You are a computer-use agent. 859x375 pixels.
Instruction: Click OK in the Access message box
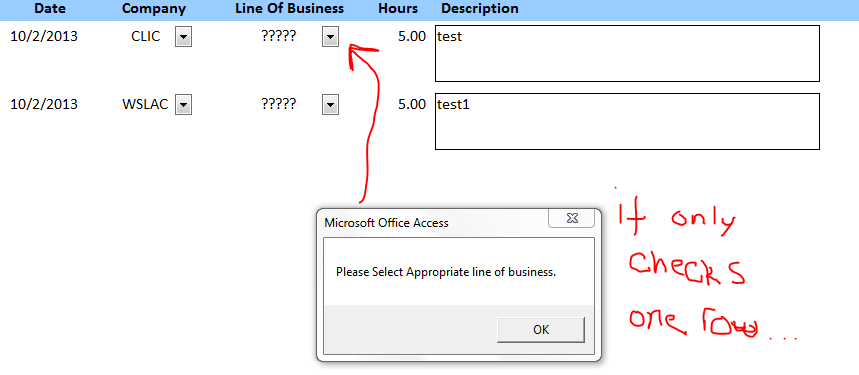(541, 330)
